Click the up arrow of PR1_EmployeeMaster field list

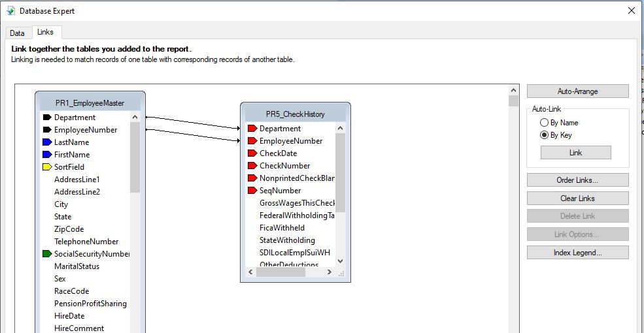(x=135, y=118)
